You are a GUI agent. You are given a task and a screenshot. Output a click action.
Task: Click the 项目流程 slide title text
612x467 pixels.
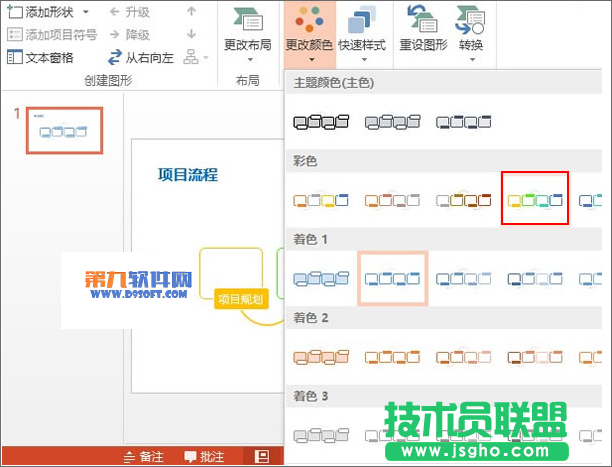tap(188, 175)
